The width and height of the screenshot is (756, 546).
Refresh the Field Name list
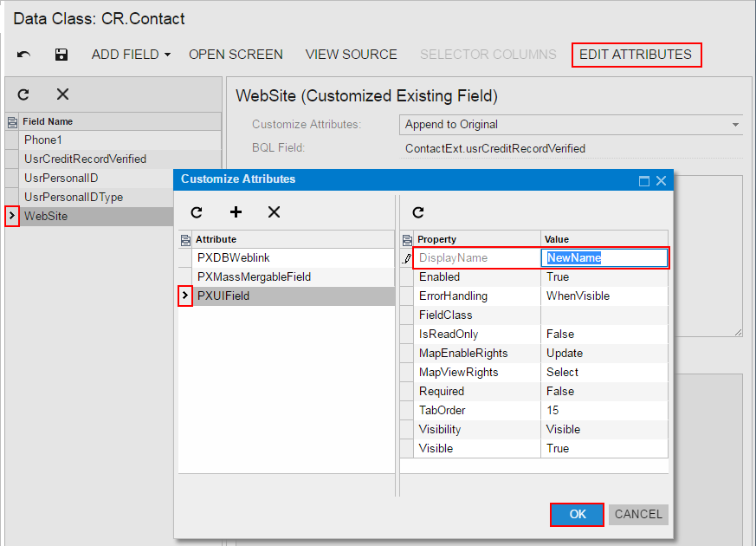(24, 94)
